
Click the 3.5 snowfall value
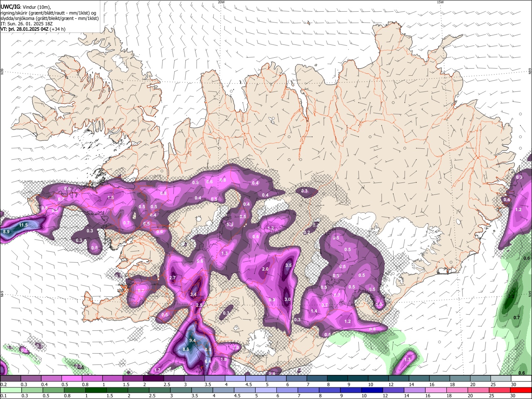pyautogui.click(x=288, y=265)
